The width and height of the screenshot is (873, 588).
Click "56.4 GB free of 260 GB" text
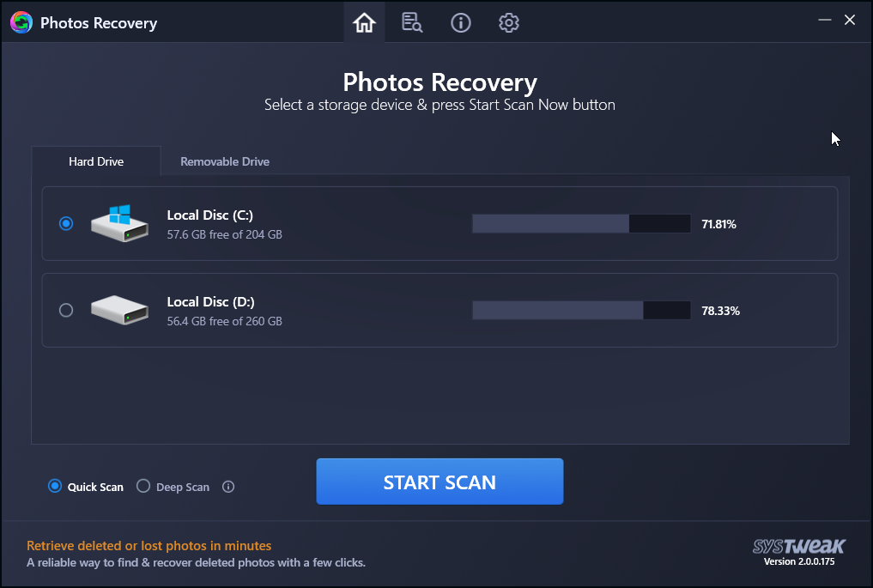click(x=224, y=321)
